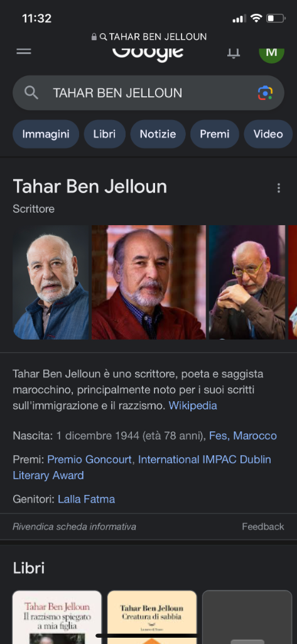The width and height of the screenshot is (297, 644).
Task: Tap the Google Lens camera icon
Action: click(266, 93)
